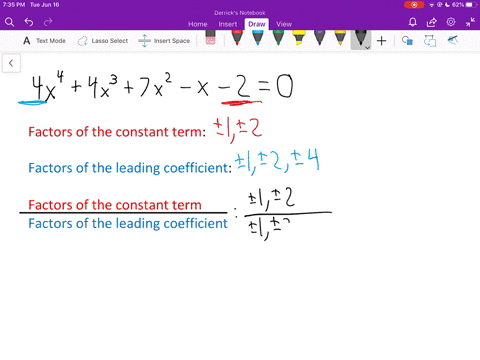
Task: Tap the status bar clock
Action: [14, 5]
